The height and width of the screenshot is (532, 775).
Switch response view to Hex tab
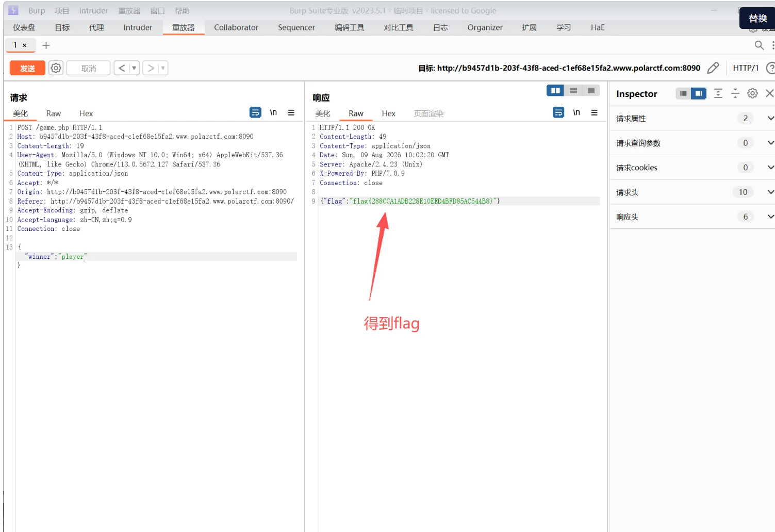point(389,113)
